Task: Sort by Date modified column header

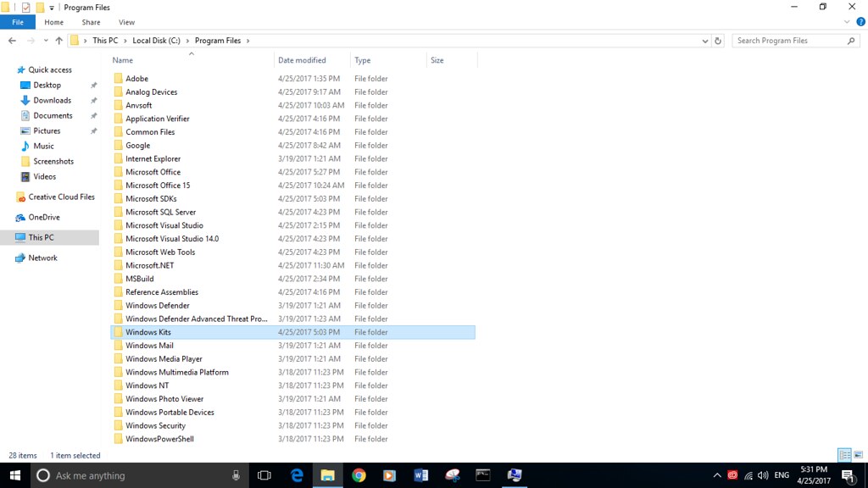Action: [x=302, y=60]
